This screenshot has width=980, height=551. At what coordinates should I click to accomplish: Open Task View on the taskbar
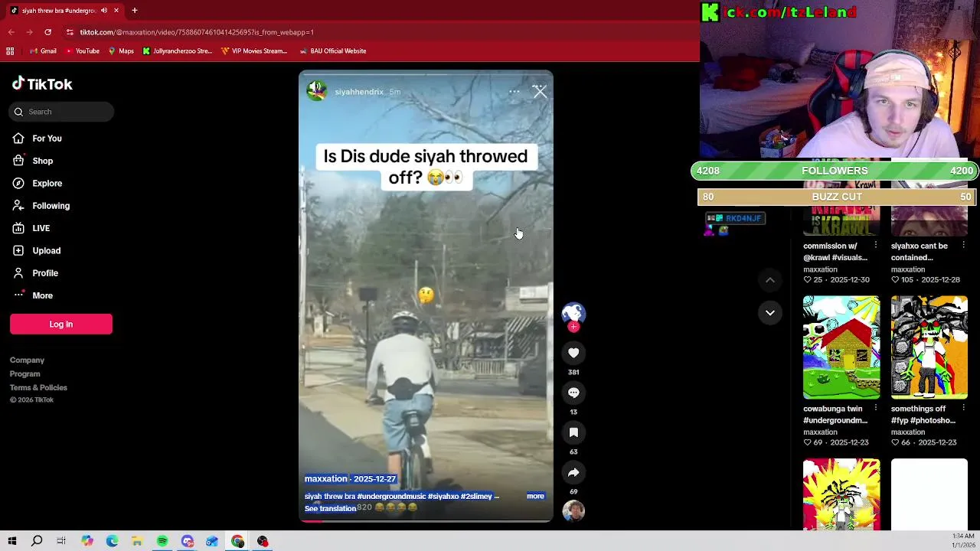pos(61,541)
